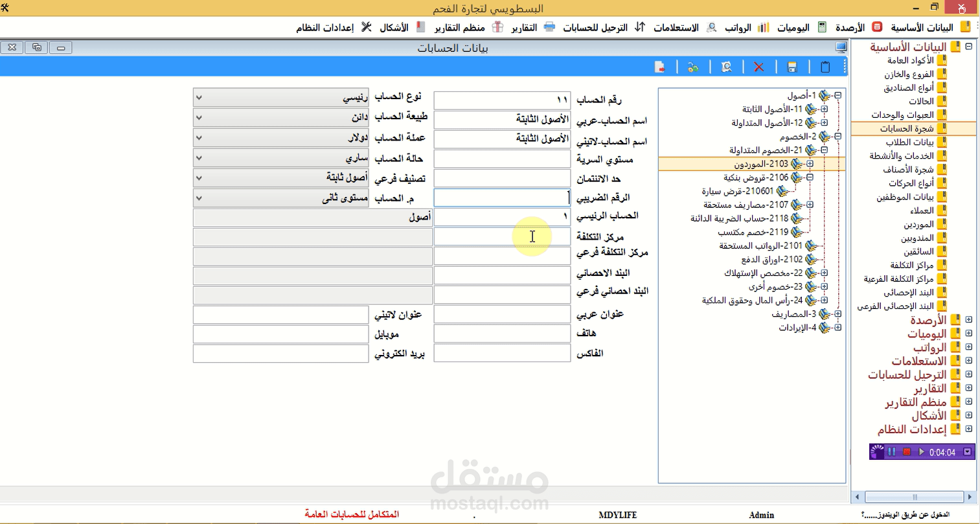Image resolution: width=980 pixels, height=524 pixels.
Task: Open the منظم التقارير menu
Action: 468,27
